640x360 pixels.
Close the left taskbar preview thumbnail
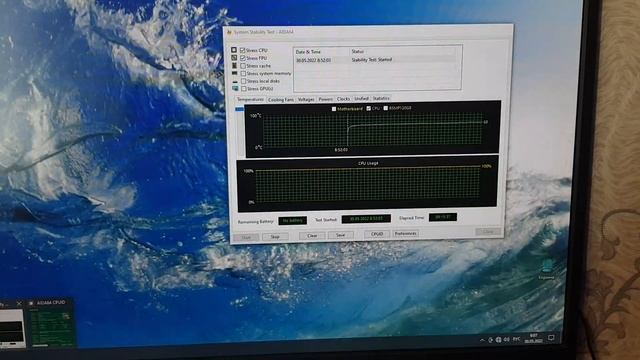[x=19, y=304]
